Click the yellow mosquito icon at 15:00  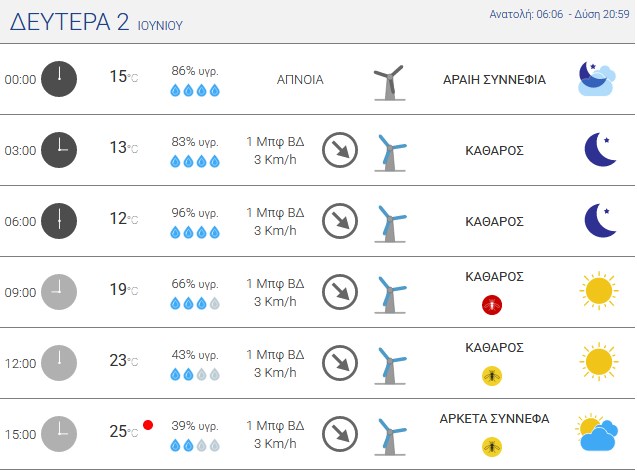pyautogui.click(x=492, y=447)
